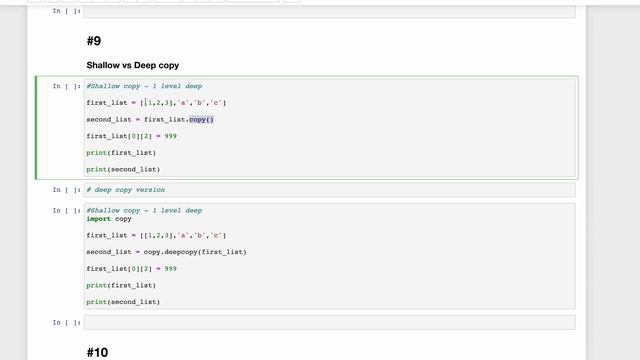The height and width of the screenshot is (360, 640).
Task: Click "first_list[0][2] = 999" in the selected cell
Action: click(131, 136)
